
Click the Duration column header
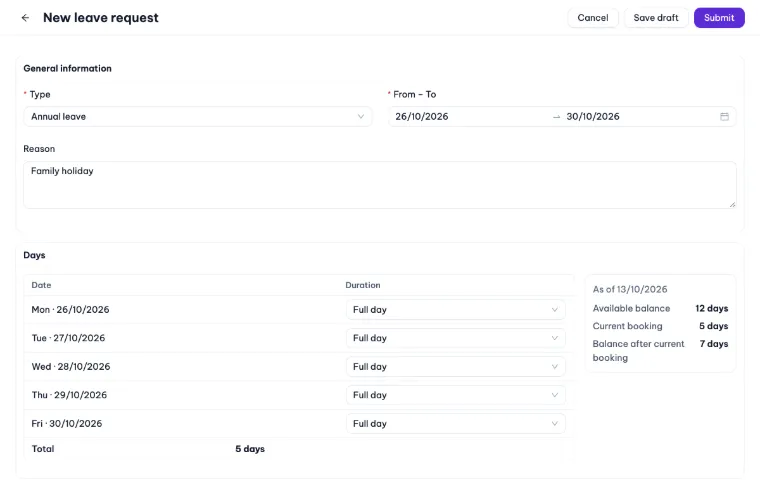tap(363, 285)
